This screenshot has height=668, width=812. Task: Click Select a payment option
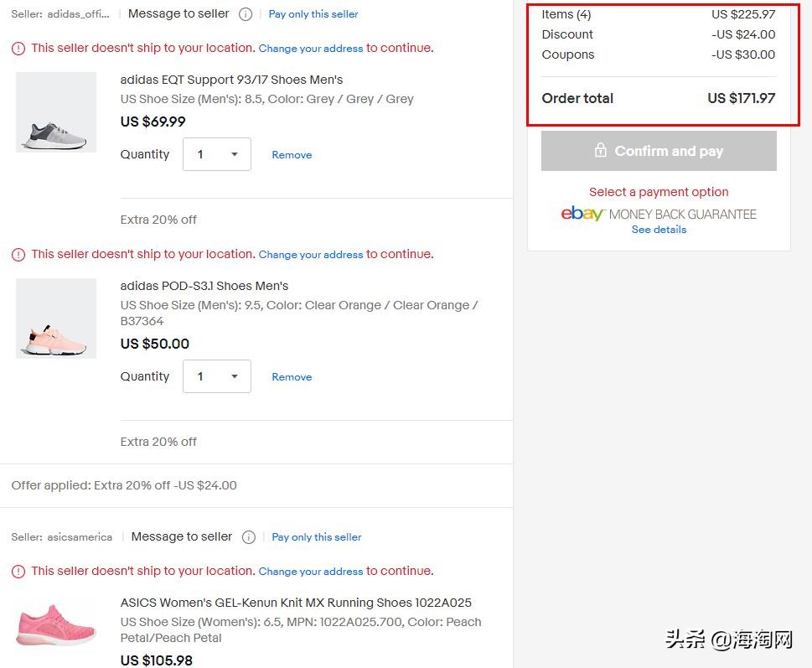click(x=658, y=191)
